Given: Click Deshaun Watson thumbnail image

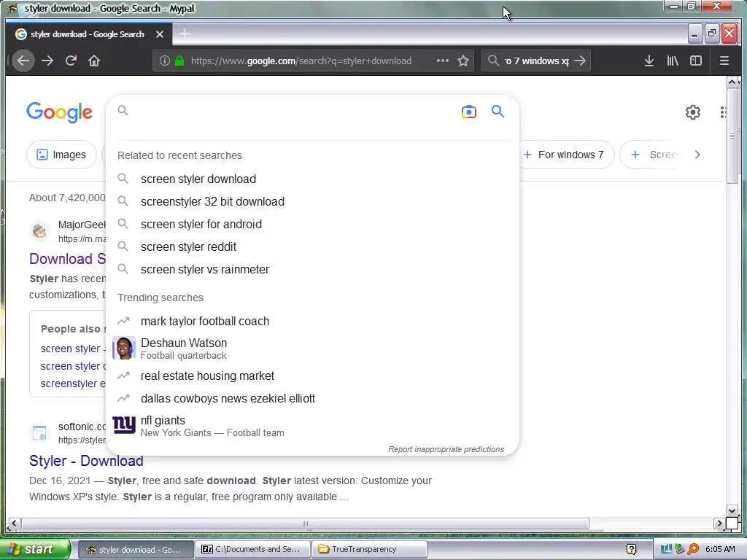Looking at the screenshot, I should click(124, 348).
